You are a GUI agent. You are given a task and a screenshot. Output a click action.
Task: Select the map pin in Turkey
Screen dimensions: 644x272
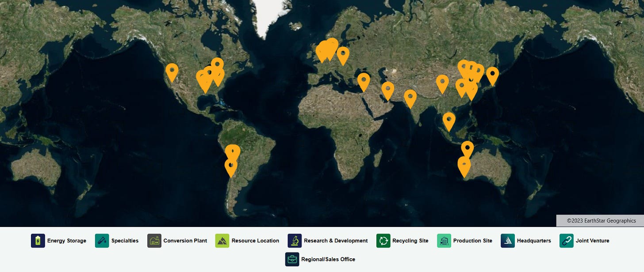tap(364, 82)
